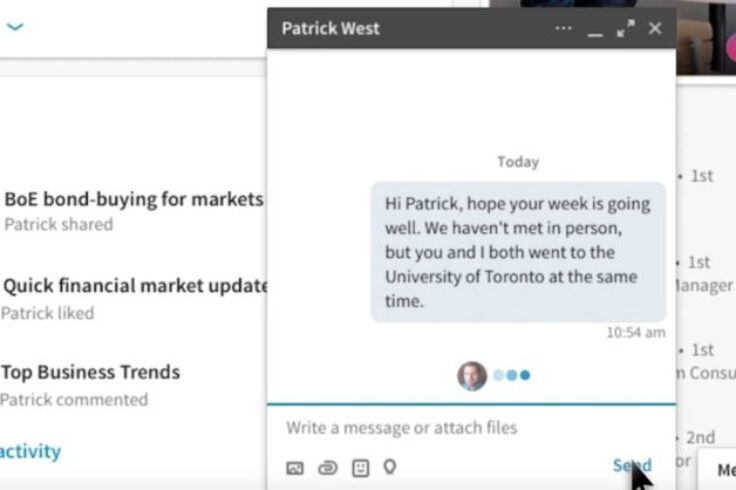Open the Top Business Trends post
The width and height of the screenshot is (736, 490).
pos(91,372)
